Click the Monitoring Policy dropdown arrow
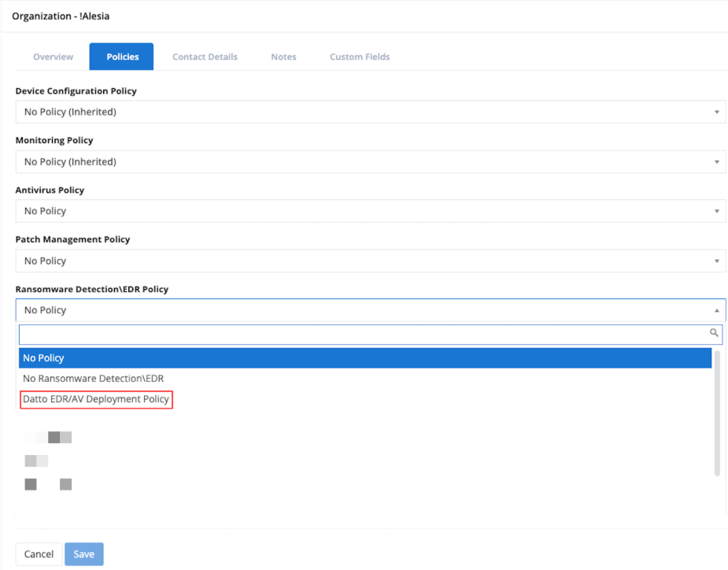The height and width of the screenshot is (570, 728). click(x=716, y=162)
